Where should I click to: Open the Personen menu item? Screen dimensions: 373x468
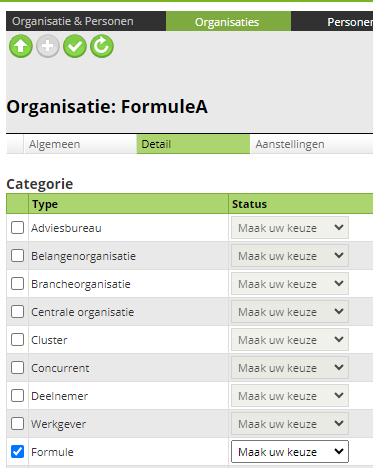(x=349, y=22)
